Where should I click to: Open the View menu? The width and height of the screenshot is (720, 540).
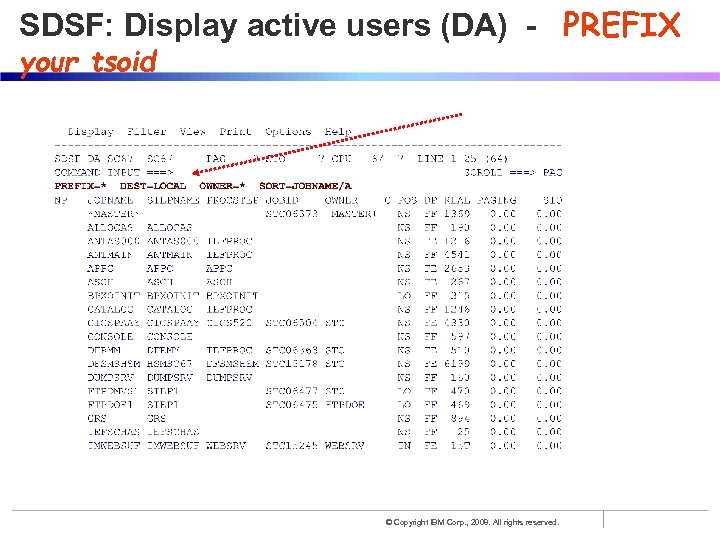[192, 131]
